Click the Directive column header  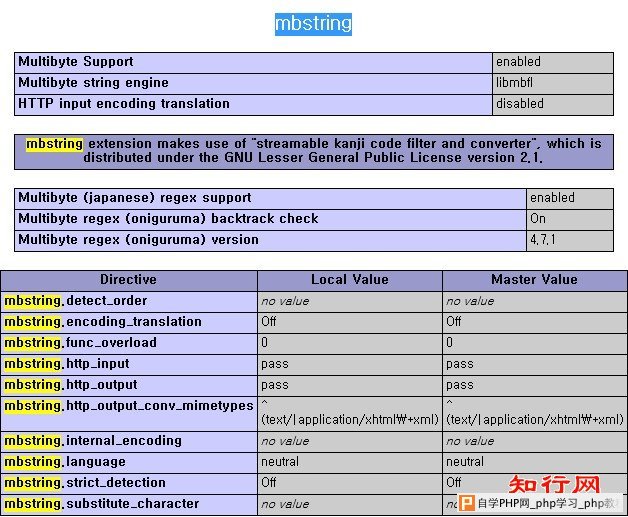click(x=129, y=280)
